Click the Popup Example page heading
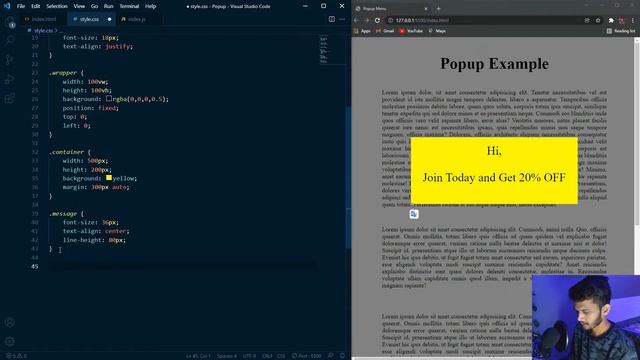Image resolution: width=640 pixels, height=360 pixels. (x=494, y=64)
